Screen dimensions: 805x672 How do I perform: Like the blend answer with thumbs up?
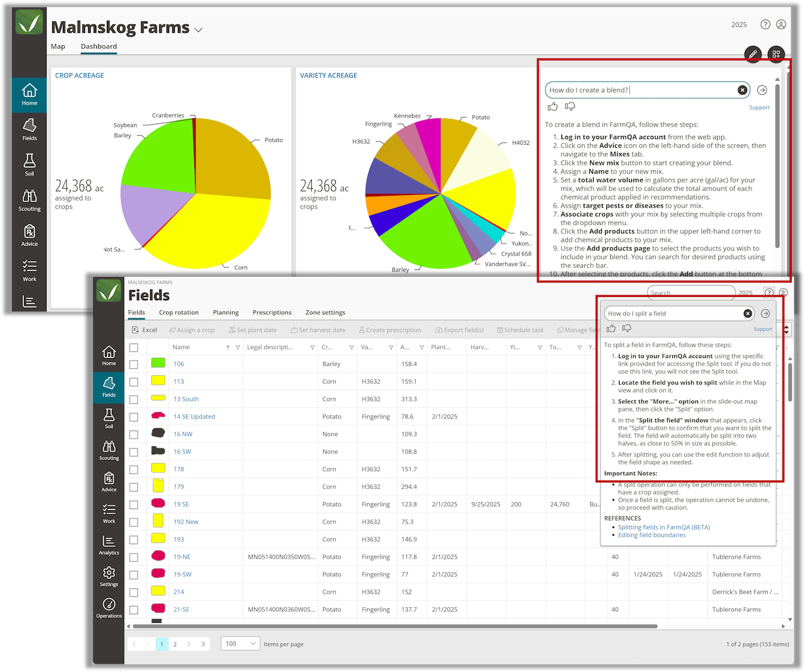[553, 107]
